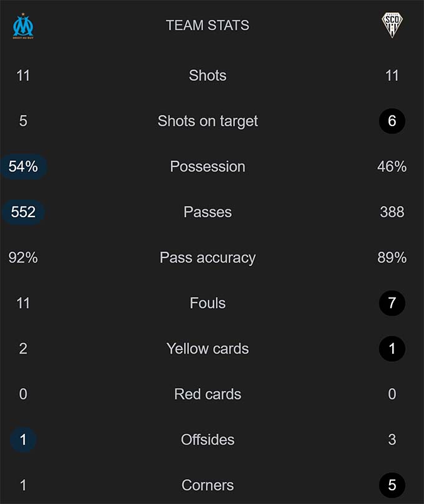The height and width of the screenshot is (504, 424).
Task: Click the 46% possession value
Action: pyautogui.click(x=392, y=167)
